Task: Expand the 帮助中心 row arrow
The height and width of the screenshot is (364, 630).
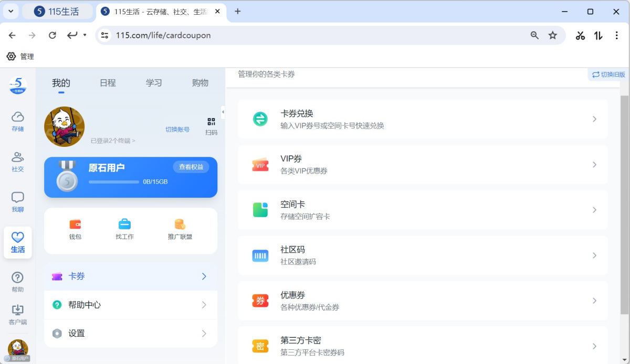Action: pyautogui.click(x=204, y=305)
